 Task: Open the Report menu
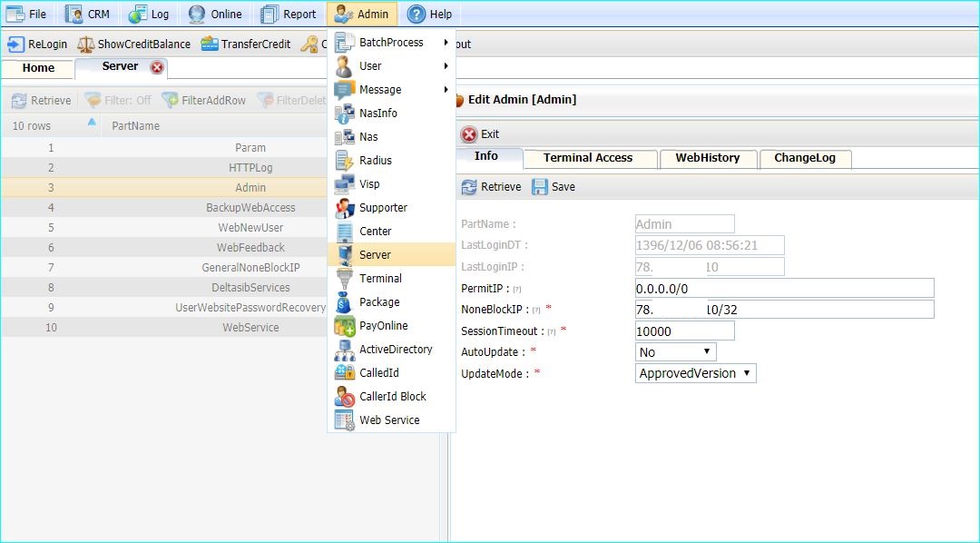click(289, 15)
